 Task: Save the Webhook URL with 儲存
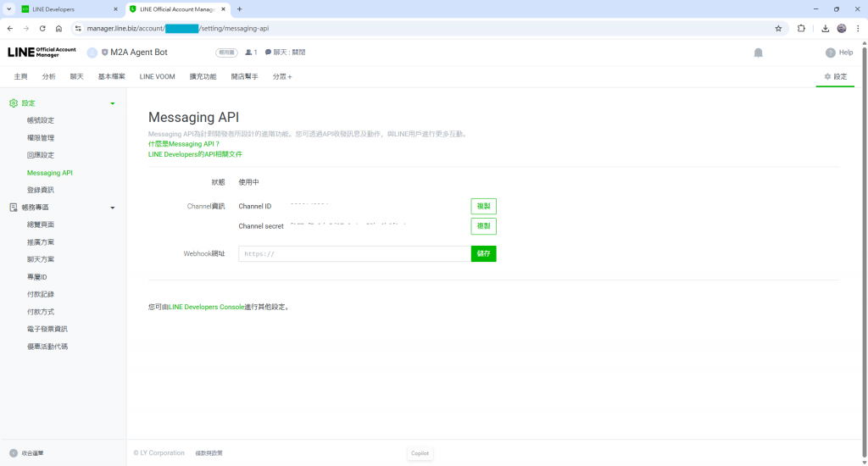tap(483, 253)
